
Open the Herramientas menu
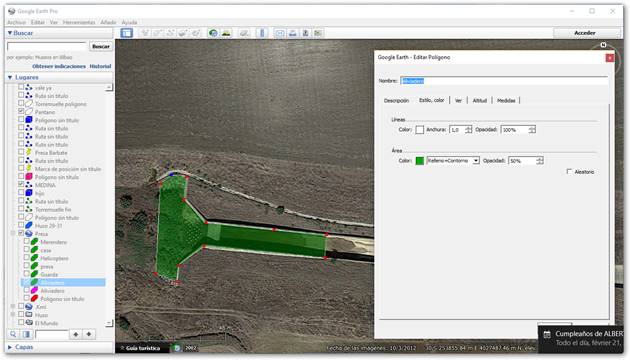[79, 22]
